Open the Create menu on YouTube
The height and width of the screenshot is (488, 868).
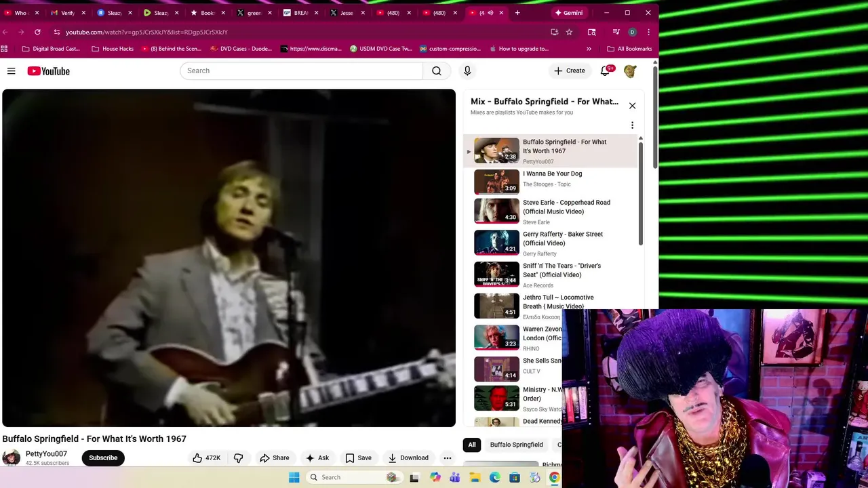point(569,71)
